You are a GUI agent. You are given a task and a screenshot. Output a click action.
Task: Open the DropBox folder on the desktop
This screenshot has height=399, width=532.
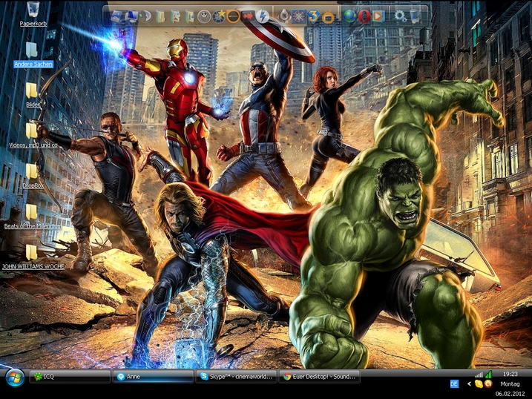click(x=33, y=172)
